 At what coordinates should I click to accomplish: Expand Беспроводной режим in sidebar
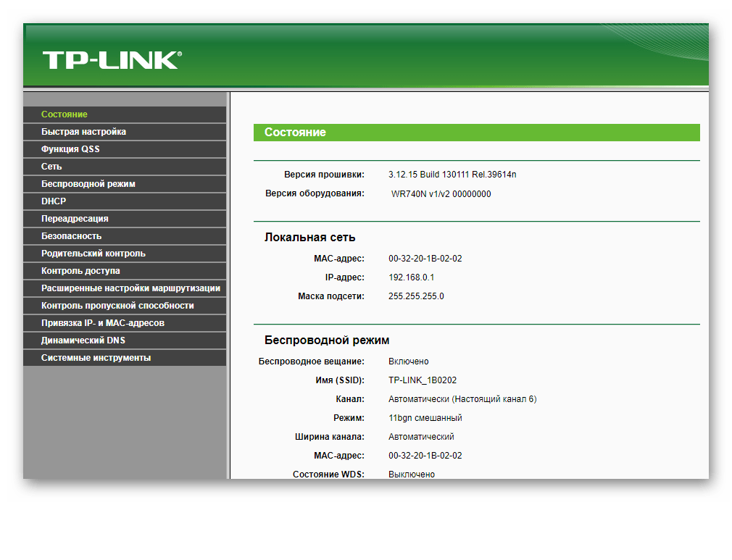pos(88,184)
